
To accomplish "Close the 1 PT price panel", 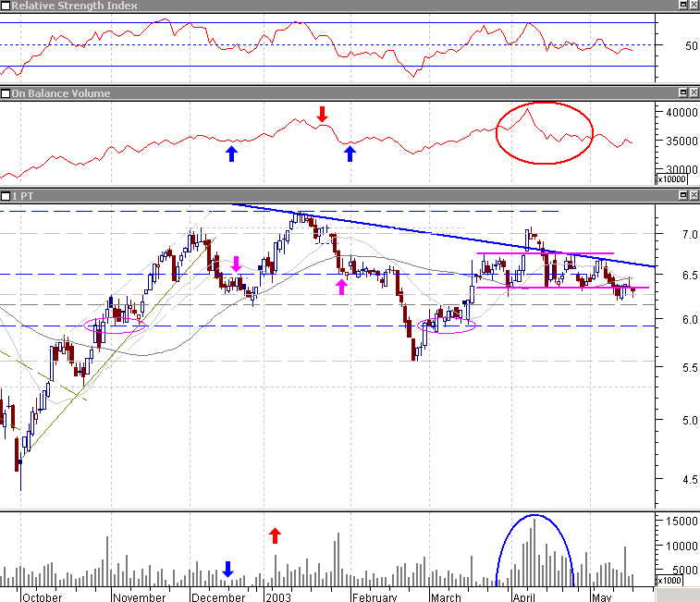I will [694, 195].
